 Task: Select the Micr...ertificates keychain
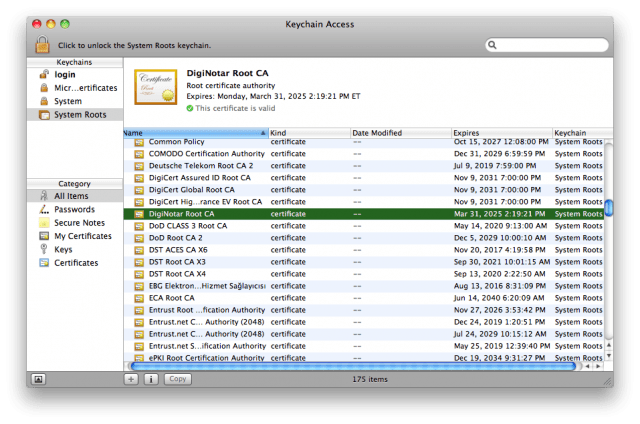click(75, 88)
